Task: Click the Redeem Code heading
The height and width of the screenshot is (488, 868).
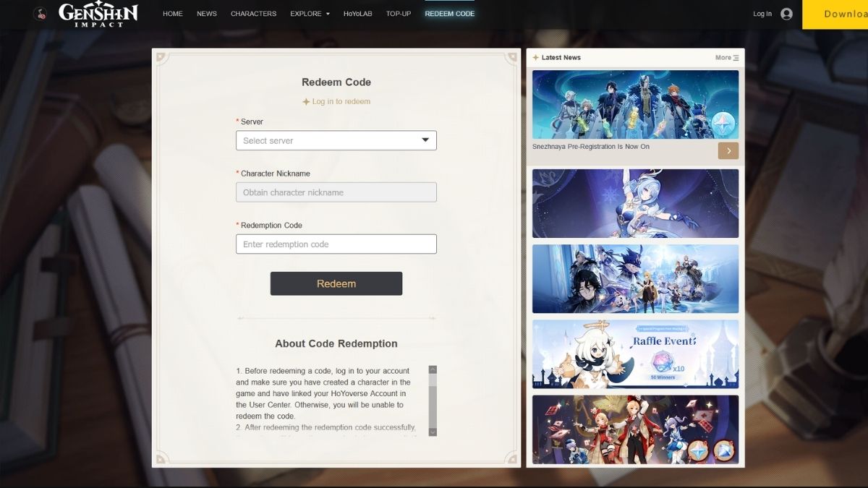Action: [336, 82]
